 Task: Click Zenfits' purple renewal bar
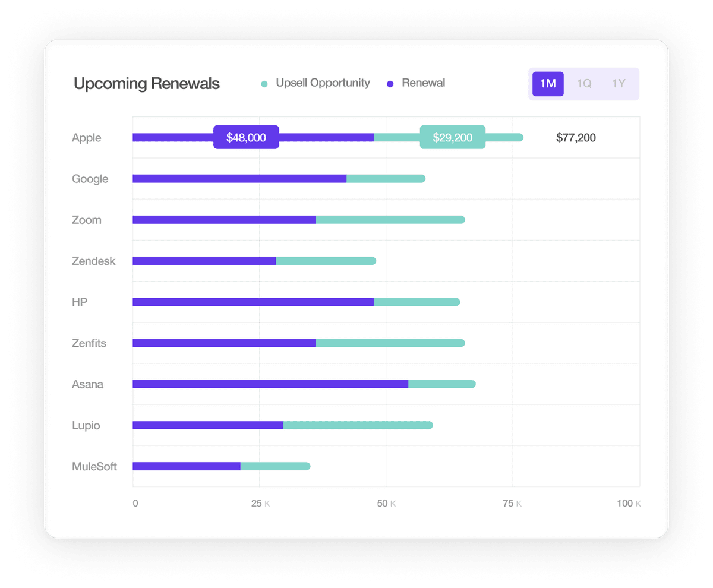click(224, 343)
